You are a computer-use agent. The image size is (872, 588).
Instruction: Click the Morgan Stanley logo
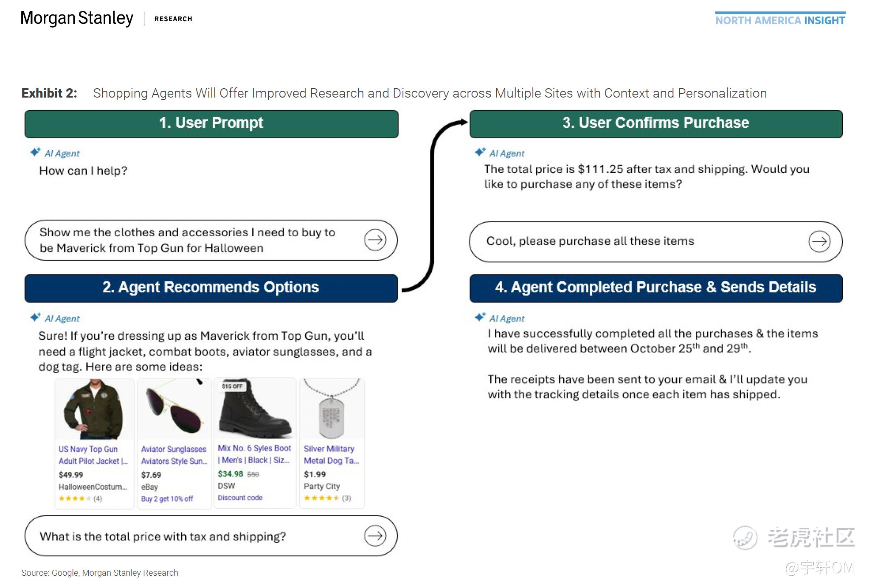point(77,18)
